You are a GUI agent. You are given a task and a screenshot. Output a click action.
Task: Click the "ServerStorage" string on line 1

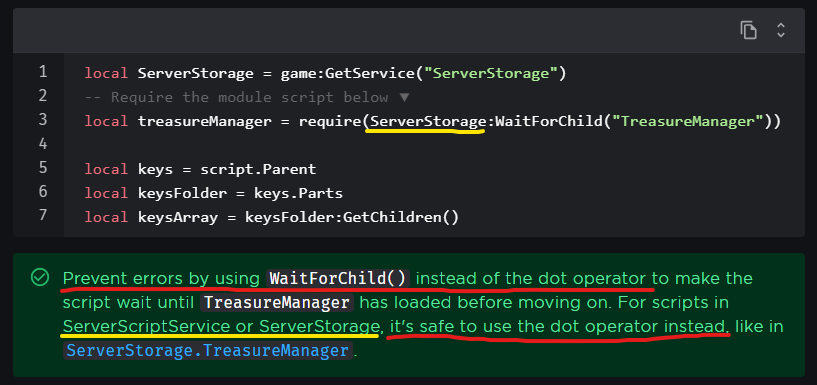coord(490,73)
